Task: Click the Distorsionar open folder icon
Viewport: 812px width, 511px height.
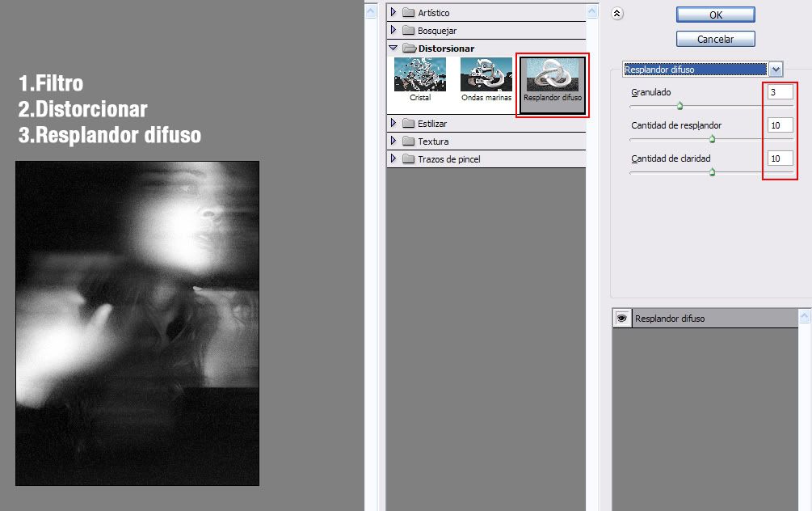Action: (410, 48)
